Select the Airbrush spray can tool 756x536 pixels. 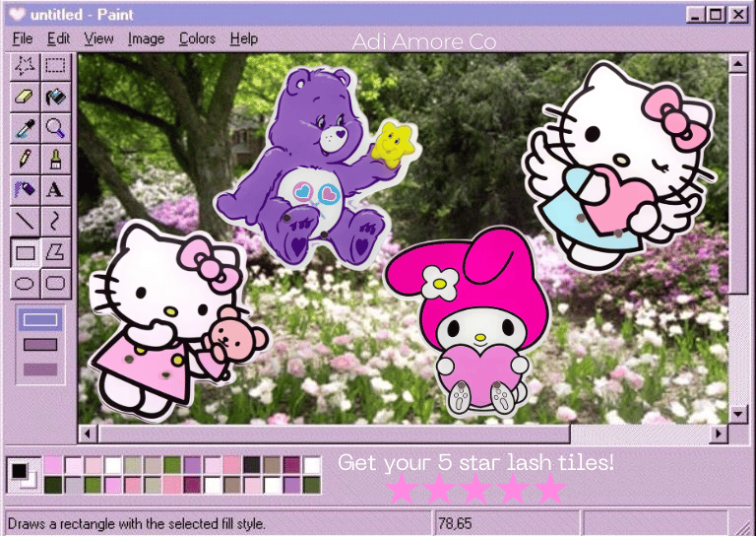pyautogui.click(x=26, y=189)
